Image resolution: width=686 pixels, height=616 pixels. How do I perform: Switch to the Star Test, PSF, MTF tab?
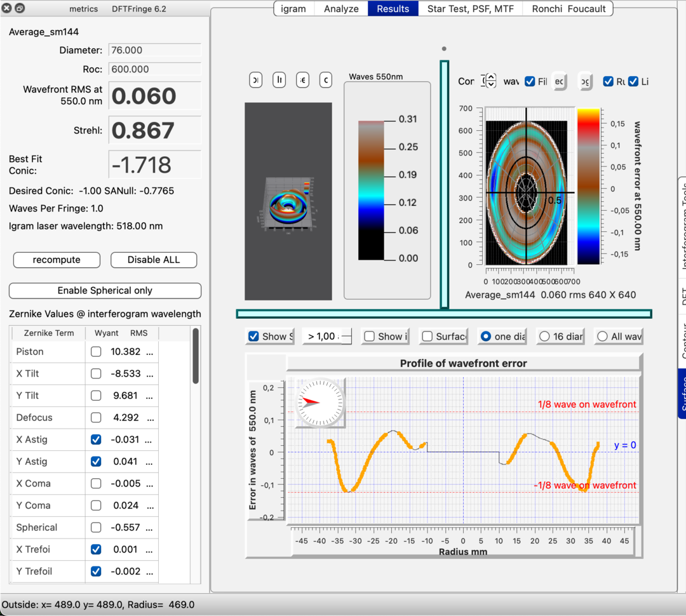coord(470,9)
